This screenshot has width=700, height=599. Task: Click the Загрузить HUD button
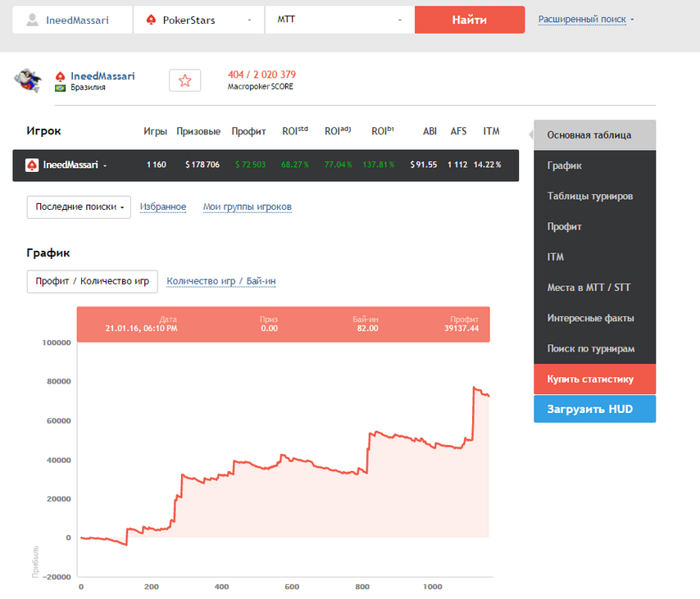tap(594, 409)
